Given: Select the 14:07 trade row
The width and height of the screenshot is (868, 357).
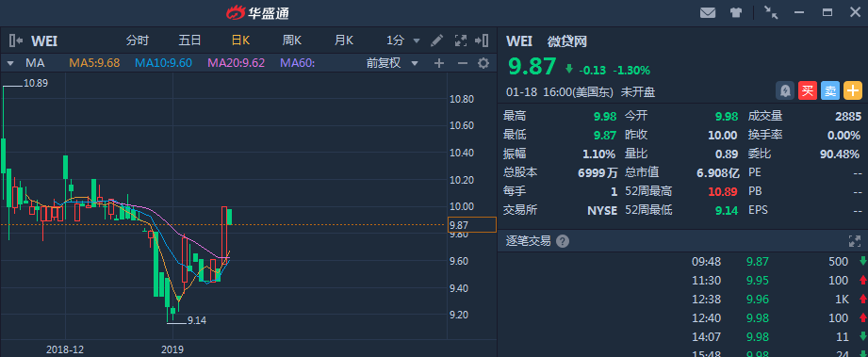Looking at the screenshot, I should (682, 336).
